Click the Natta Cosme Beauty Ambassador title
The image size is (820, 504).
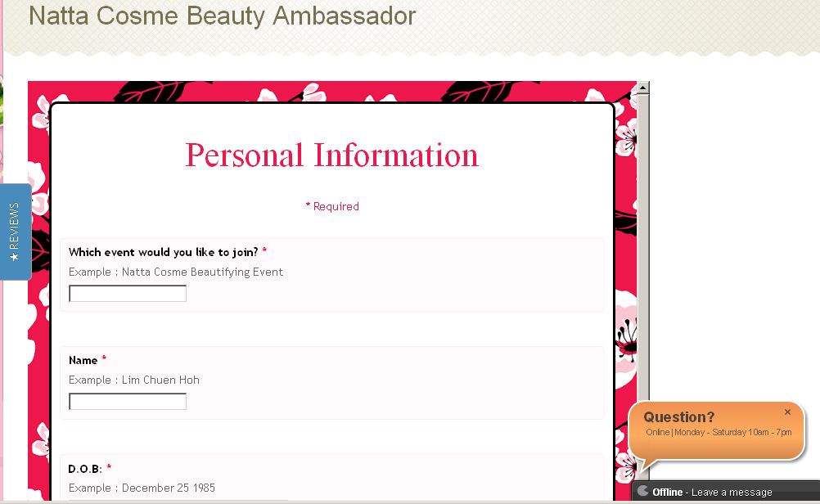click(222, 16)
